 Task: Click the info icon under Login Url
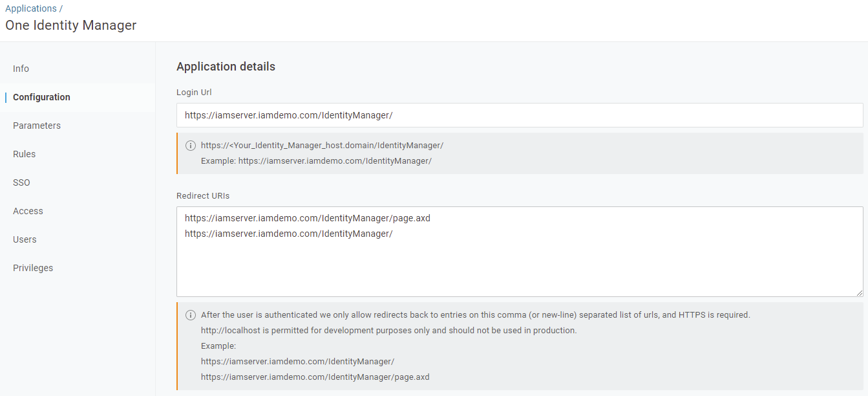(191, 146)
